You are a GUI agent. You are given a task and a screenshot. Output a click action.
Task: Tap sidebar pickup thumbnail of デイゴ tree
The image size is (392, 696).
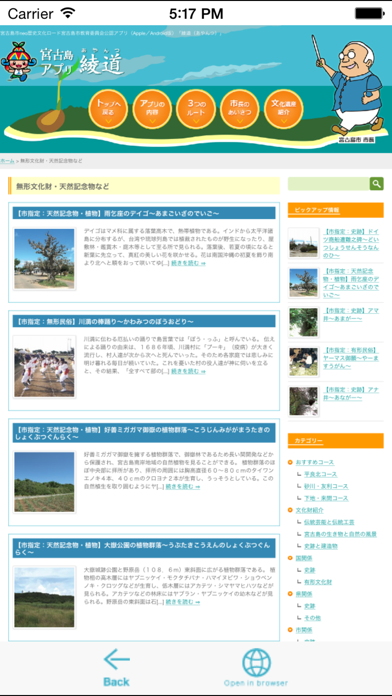(x=304, y=283)
